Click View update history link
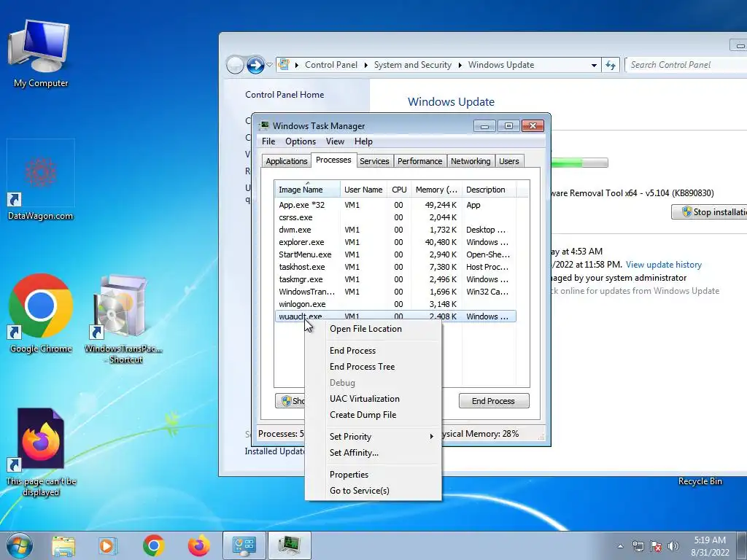747x560 pixels. [x=664, y=264]
